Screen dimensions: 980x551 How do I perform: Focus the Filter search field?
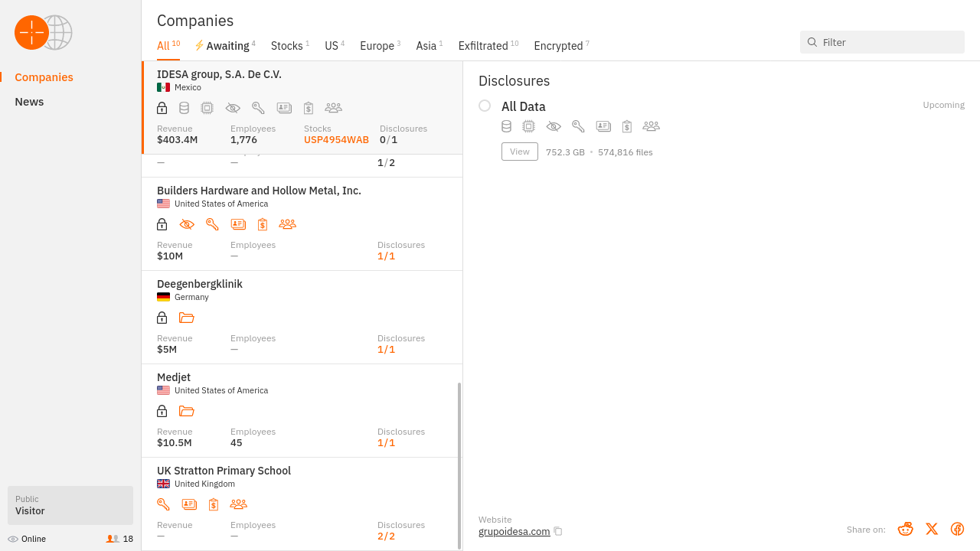[888, 42]
